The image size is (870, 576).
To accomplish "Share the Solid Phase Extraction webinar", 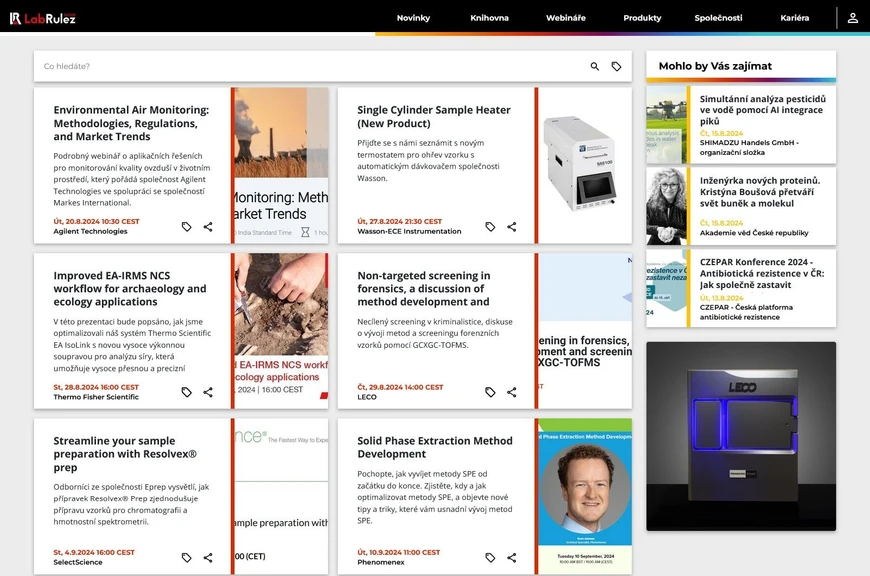I will [512, 558].
